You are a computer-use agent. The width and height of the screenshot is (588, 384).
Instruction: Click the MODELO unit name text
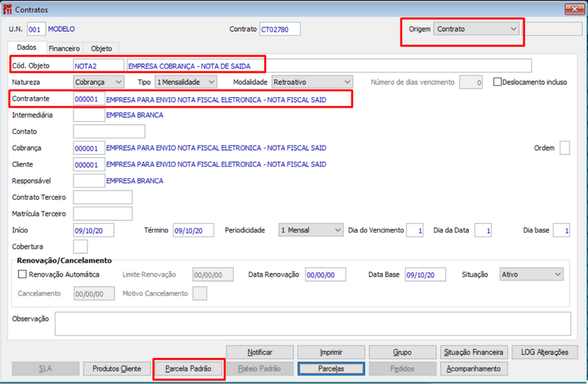[x=61, y=29]
